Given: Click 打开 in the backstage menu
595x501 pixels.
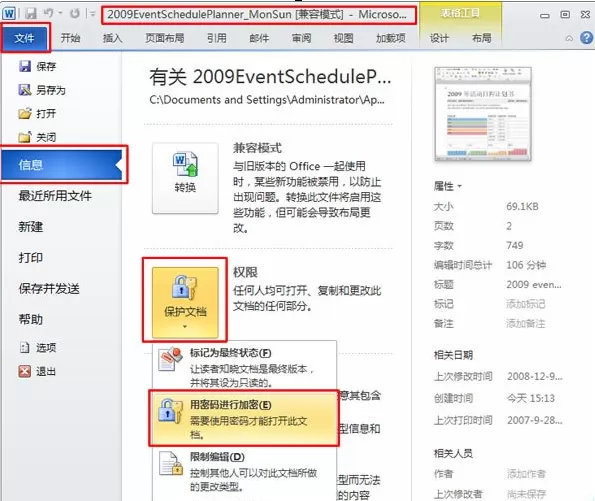Looking at the screenshot, I should coord(38,113).
